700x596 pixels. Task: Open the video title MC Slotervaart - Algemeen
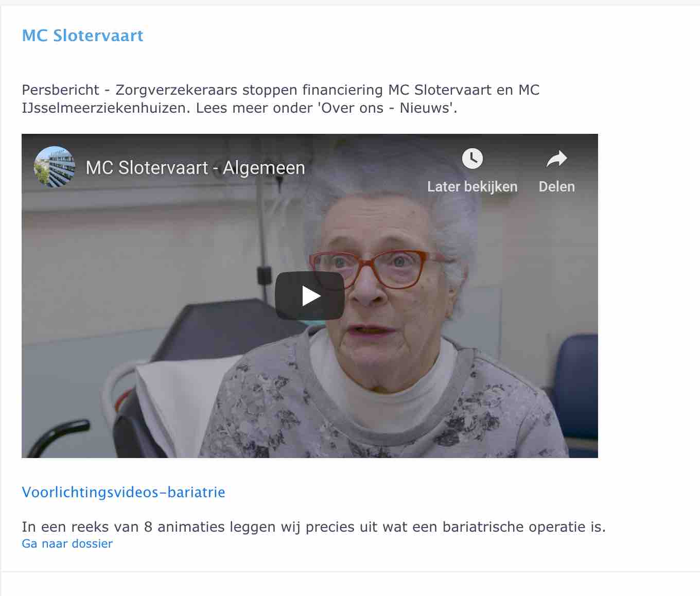195,168
